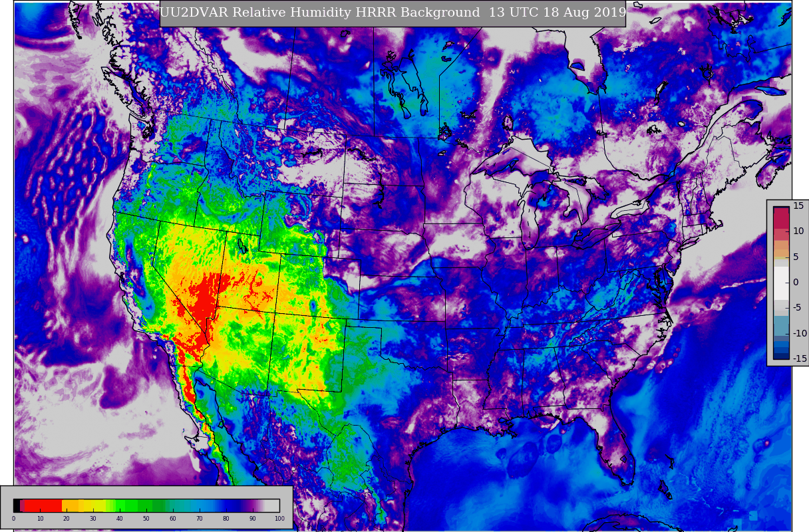
Task: Click the "20" label on humidity colorbar
Action: pos(67,519)
